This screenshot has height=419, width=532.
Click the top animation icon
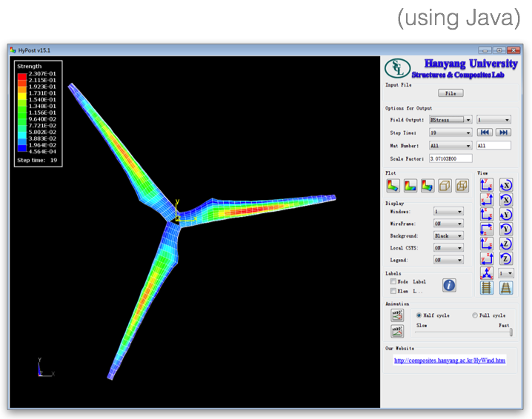point(397,316)
